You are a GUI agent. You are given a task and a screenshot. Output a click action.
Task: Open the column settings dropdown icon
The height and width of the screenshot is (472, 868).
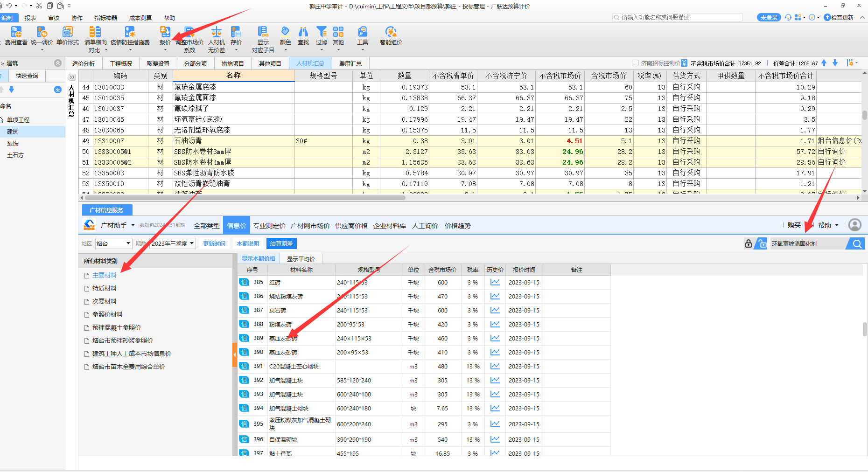tap(852, 63)
